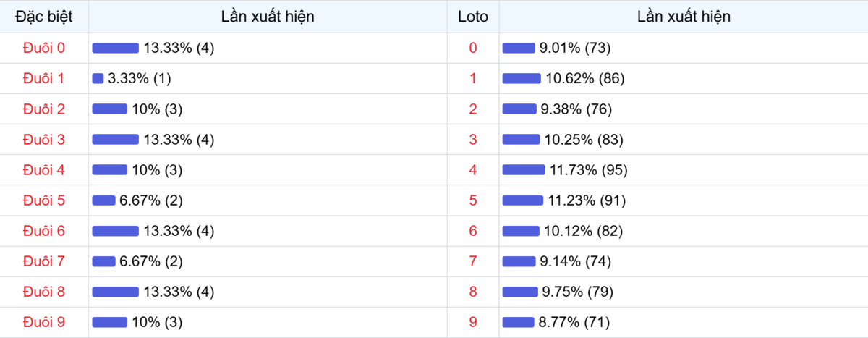Image resolution: width=868 pixels, height=338 pixels.
Task: Click the 9.38% bar for Loto 2
Action: tap(519, 109)
